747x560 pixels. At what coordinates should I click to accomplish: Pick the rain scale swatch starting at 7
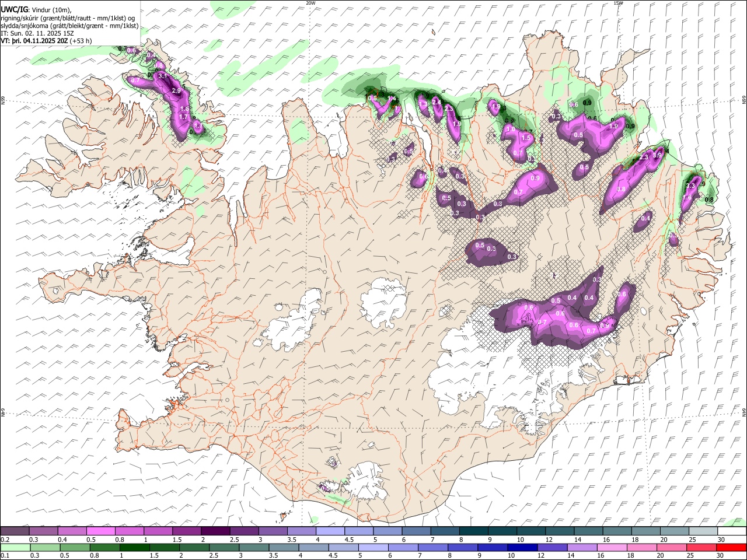click(433, 547)
